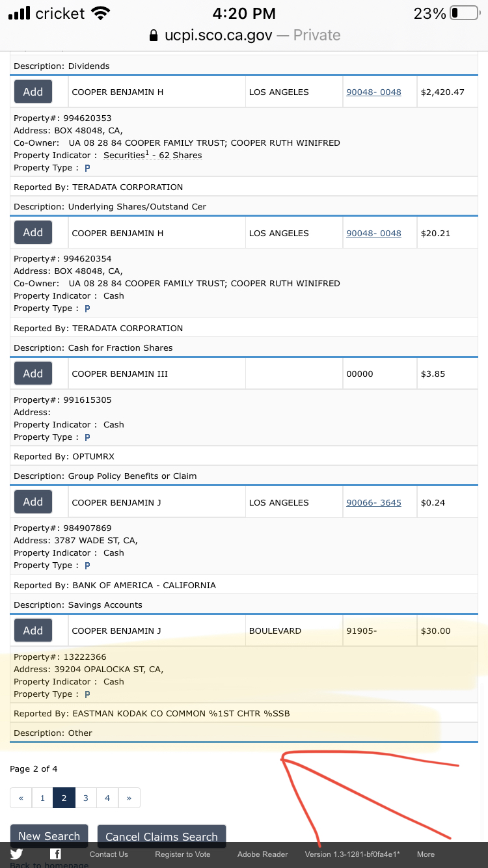The height and width of the screenshot is (868, 488).
Task: Tap the ucpi.sco.ca.gov address bar
Action: click(x=244, y=35)
